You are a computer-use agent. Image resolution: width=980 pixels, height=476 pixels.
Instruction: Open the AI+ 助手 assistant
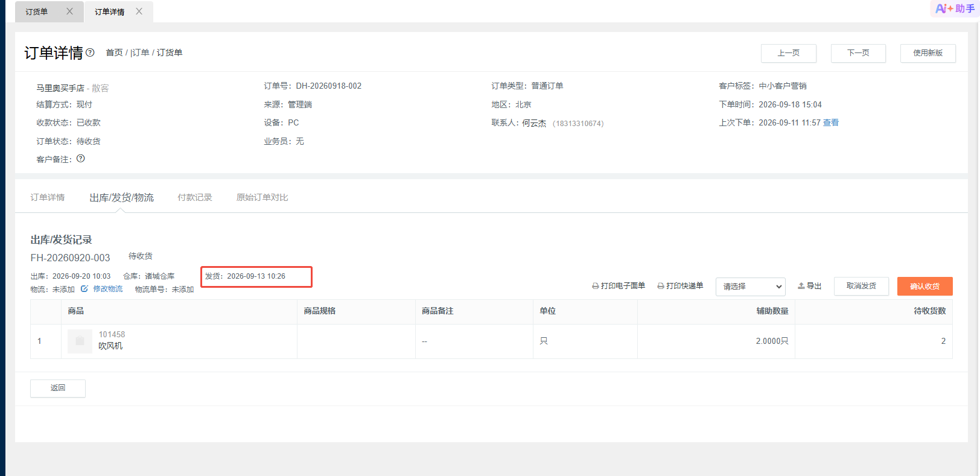[x=955, y=8]
